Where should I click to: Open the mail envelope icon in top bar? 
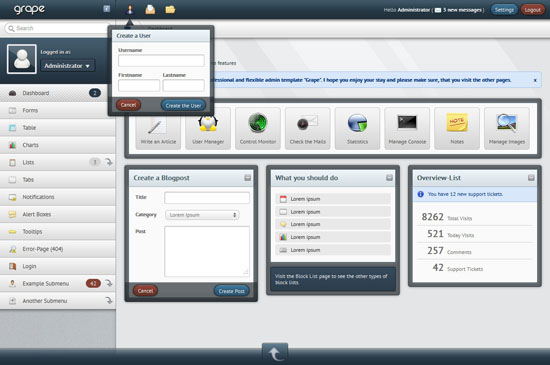(150, 9)
